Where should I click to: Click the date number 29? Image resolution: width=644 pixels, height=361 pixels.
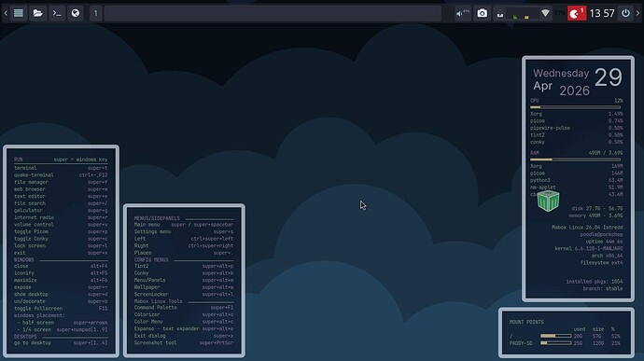click(x=609, y=77)
